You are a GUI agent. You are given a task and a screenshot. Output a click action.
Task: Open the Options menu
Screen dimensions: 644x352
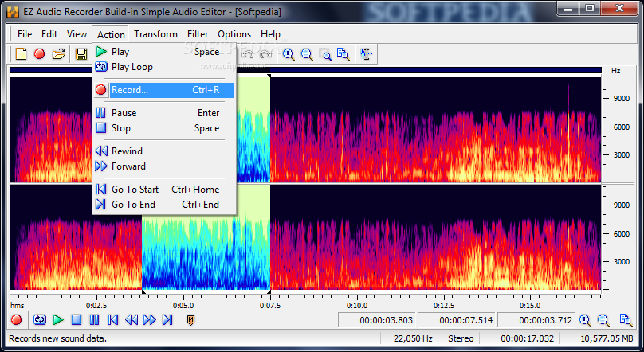(x=234, y=34)
